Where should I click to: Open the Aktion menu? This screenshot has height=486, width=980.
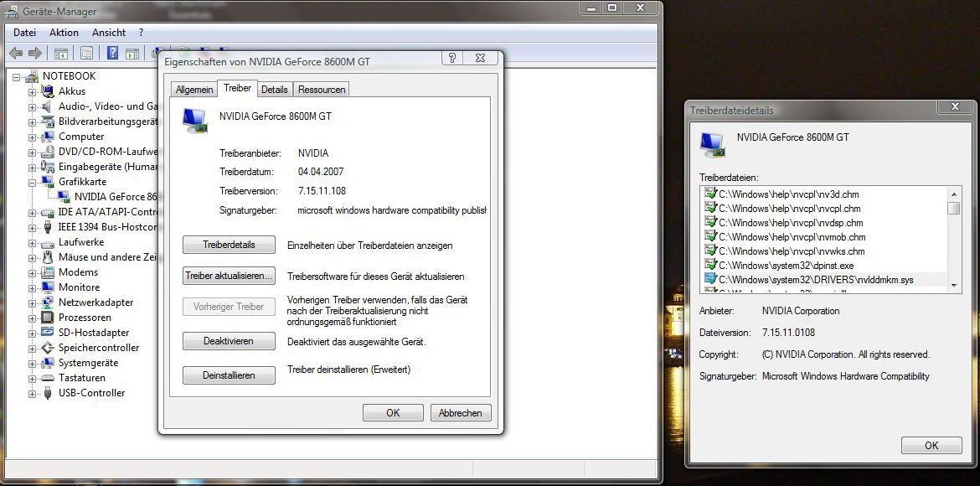[64, 33]
